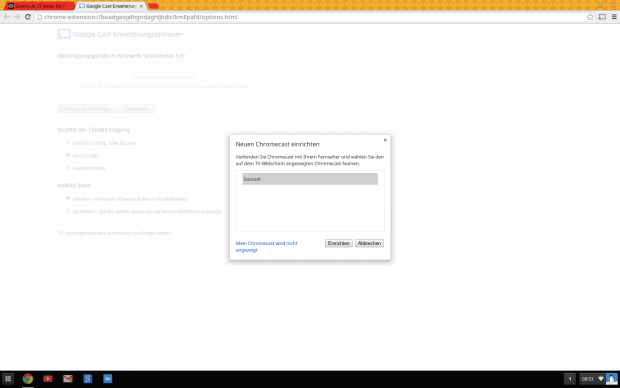
Task: Click the Chromecast hinzufügen button
Action: pyautogui.click(x=88, y=109)
